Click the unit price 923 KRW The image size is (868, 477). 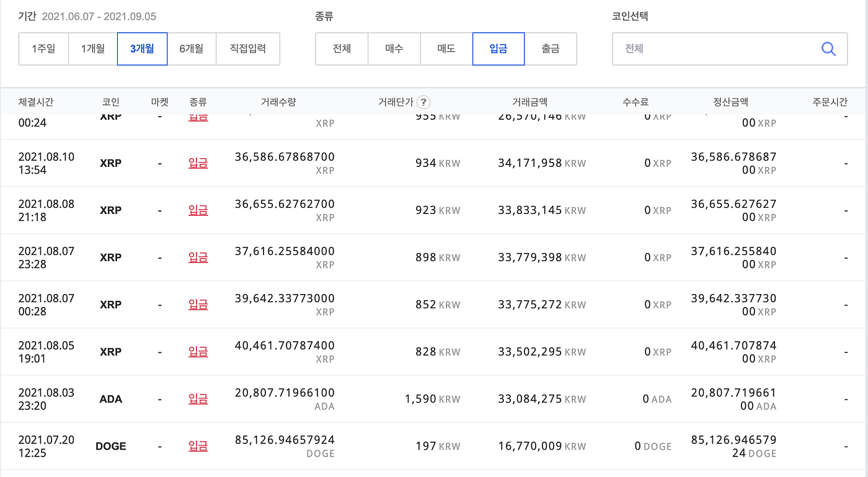[x=438, y=210]
